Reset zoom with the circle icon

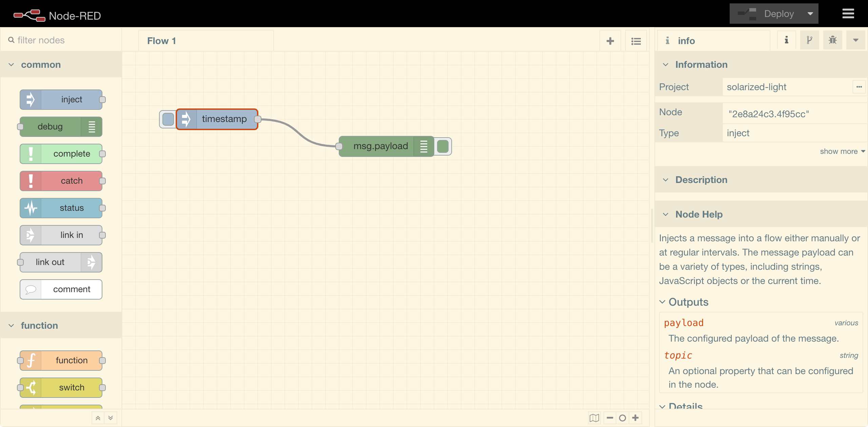(x=623, y=418)
